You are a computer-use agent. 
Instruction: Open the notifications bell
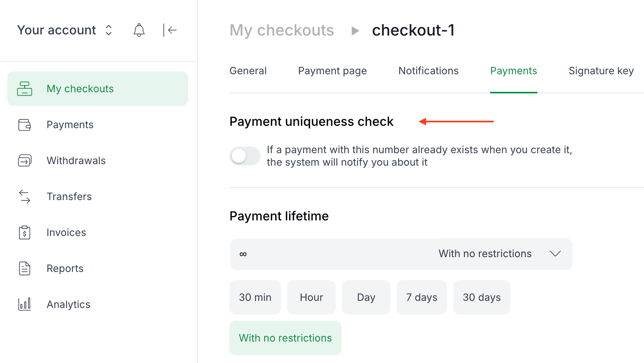tap(139, 30)
